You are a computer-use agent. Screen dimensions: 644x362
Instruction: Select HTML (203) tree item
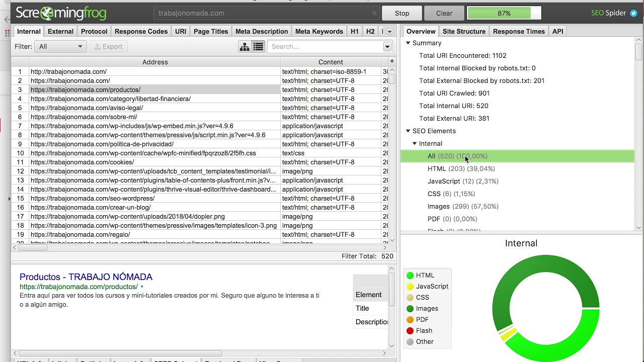[x=461, y=169]
